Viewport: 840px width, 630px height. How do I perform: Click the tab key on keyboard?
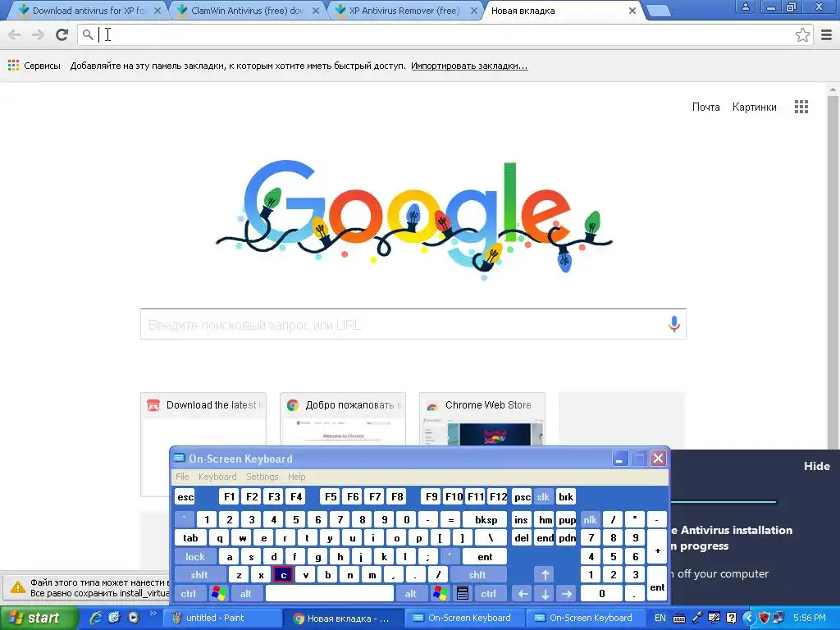pyautogui.click(x=190, y=538)
